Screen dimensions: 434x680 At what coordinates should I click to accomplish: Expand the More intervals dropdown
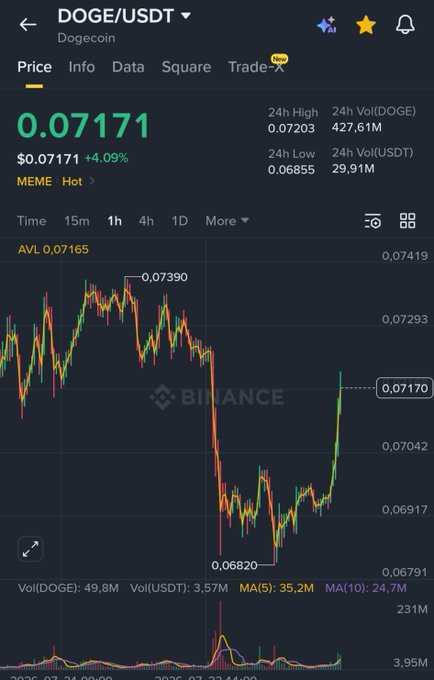[x=227, y=221]
